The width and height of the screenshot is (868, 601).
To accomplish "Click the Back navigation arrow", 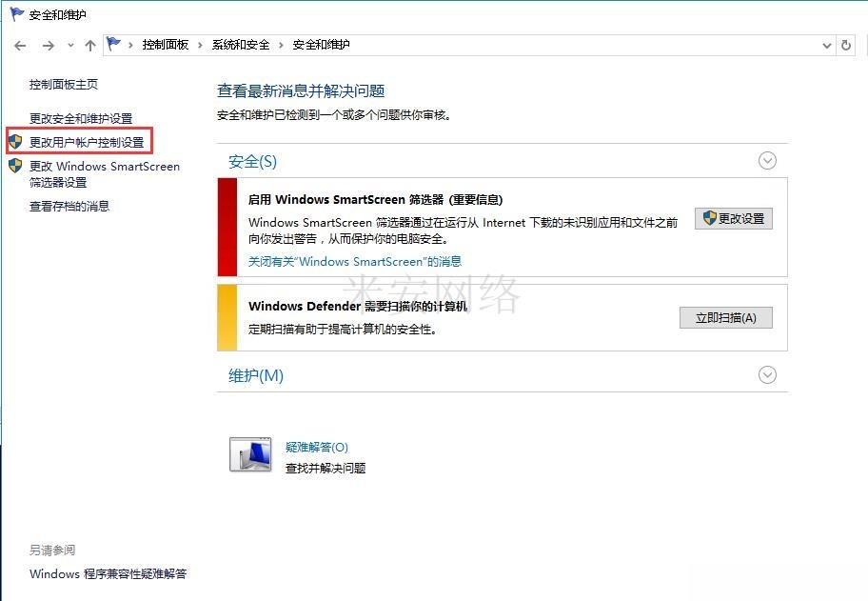I will click(x=21, y=46).
